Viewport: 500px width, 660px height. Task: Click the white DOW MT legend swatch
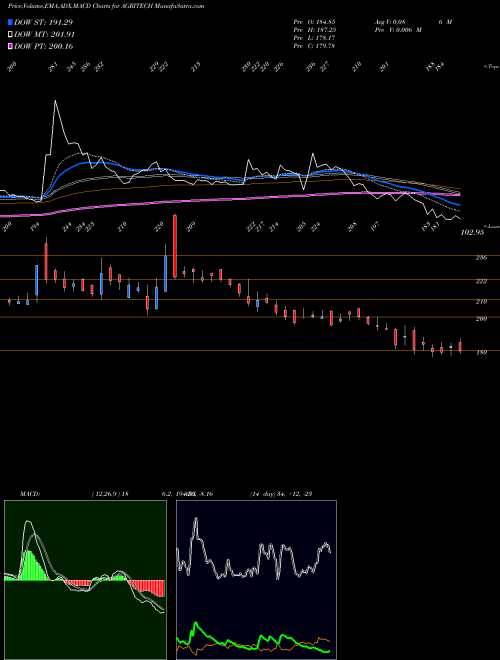10,35
